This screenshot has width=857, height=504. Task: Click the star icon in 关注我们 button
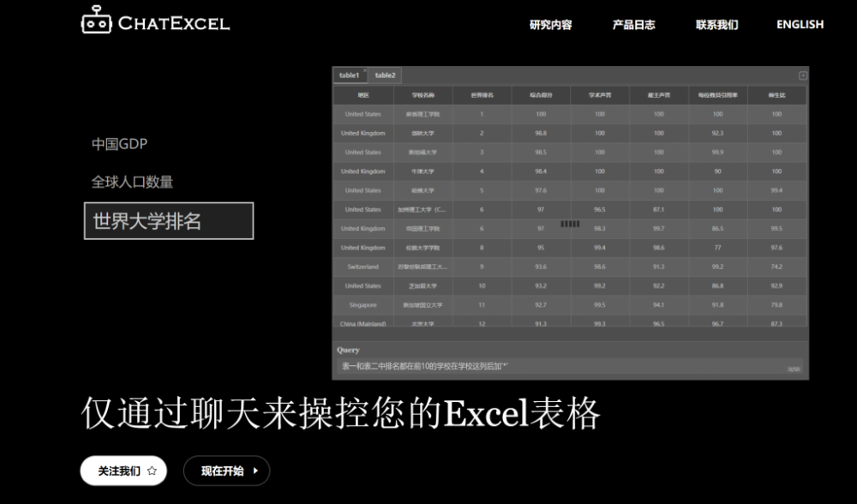tap(152, 471)
